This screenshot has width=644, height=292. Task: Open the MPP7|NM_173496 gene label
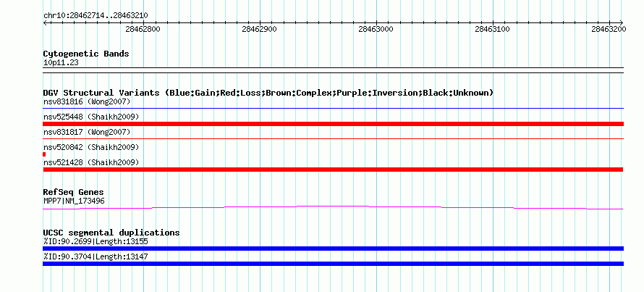pyautogui.click(x=74, y=201)
